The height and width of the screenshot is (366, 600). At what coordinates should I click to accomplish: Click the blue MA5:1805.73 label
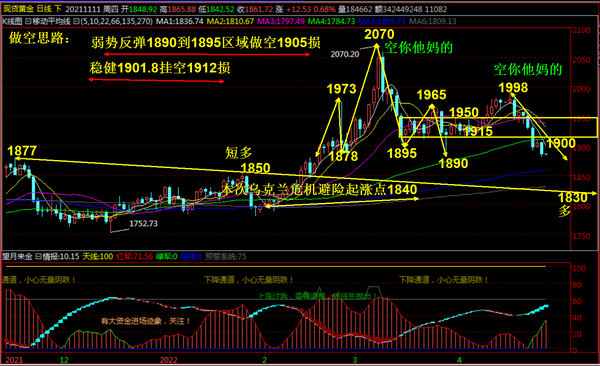pos(382,21)
